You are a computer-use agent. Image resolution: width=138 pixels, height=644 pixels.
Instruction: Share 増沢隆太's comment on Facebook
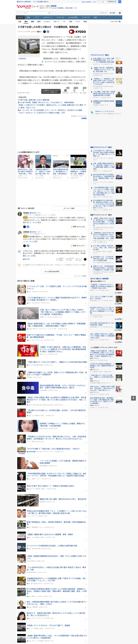click(28, 227)
